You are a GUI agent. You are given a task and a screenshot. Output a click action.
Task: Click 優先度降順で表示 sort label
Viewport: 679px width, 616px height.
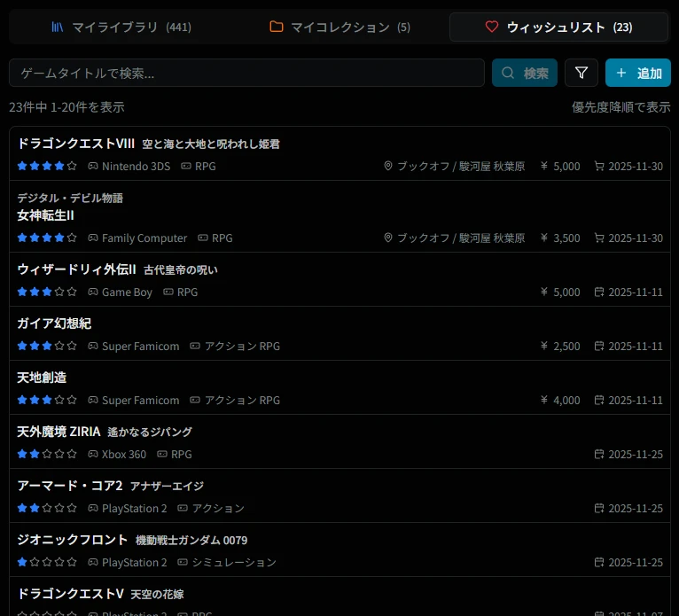[x=621, y=107]
